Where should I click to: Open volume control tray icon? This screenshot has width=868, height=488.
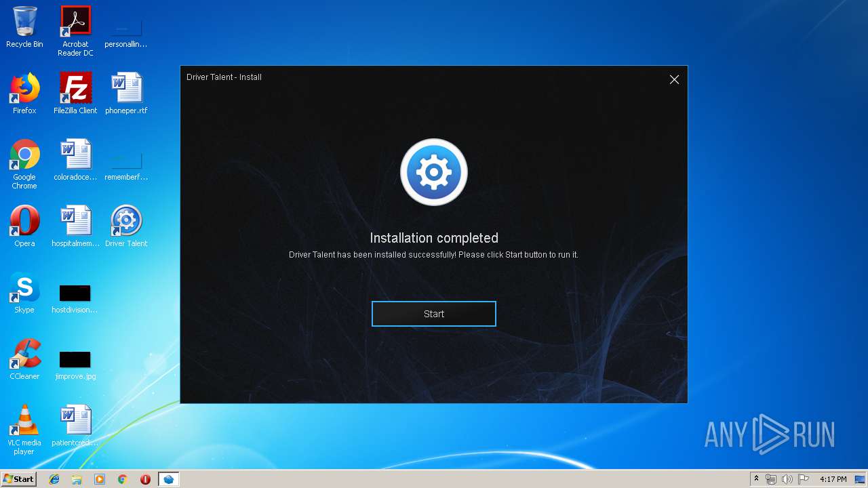[787, 479]
